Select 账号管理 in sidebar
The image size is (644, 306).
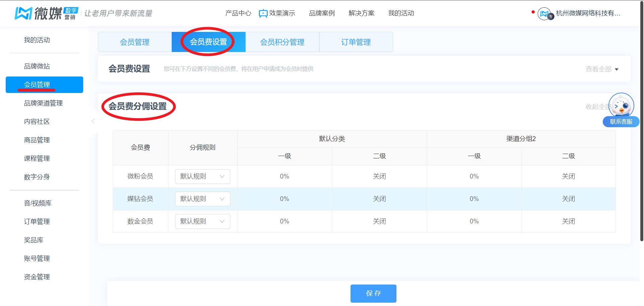point(37,258)
